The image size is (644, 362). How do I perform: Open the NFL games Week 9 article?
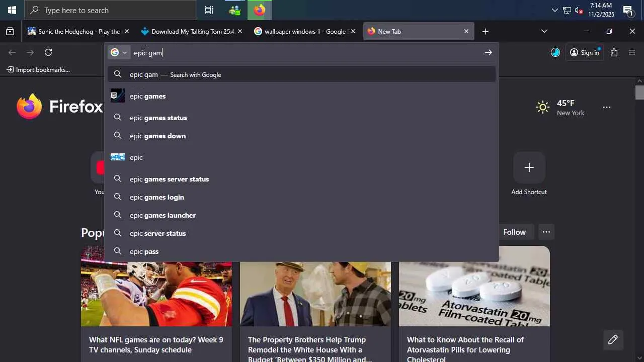coord(156,345)
